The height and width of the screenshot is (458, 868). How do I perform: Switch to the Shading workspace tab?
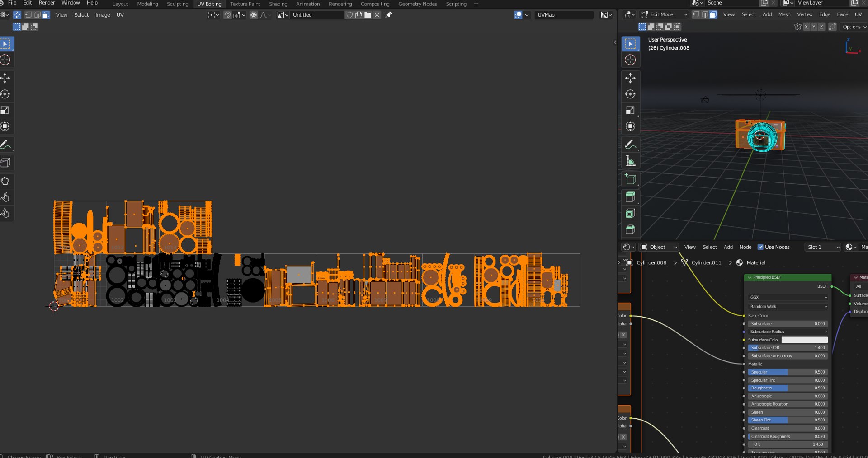coord(278,4)
